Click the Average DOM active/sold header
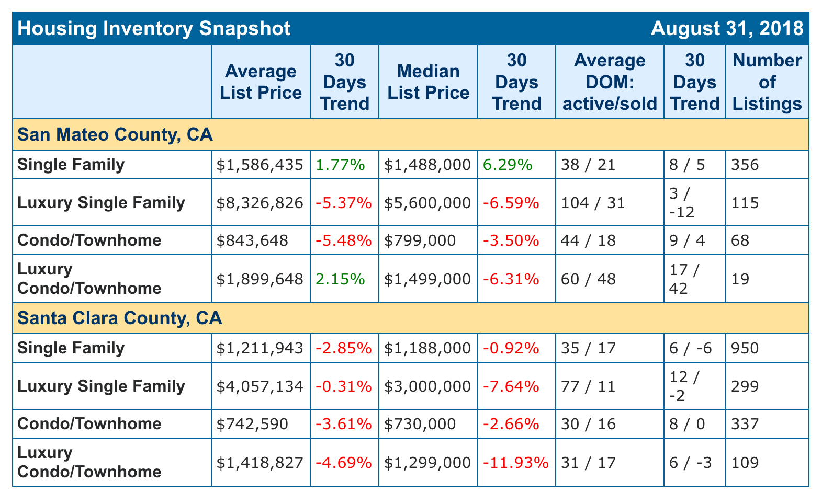833x504 pixels. click(610, 82)
